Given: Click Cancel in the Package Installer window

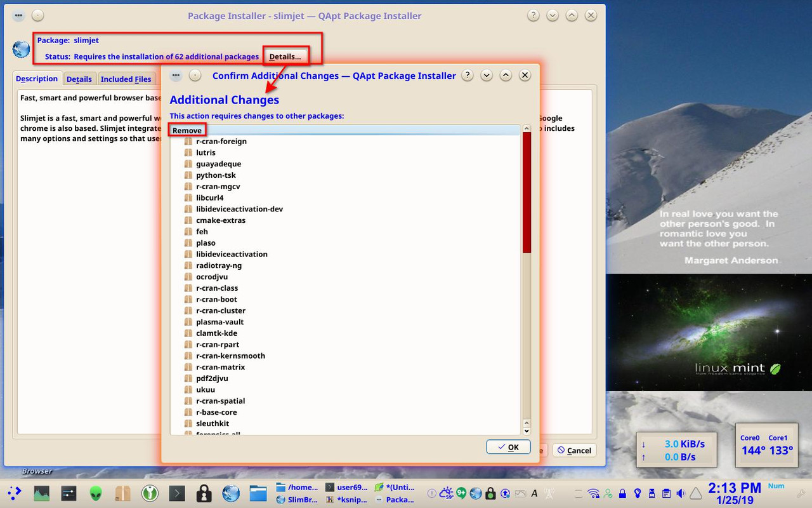Looking at the screenshot, I should tap(574, 450).
